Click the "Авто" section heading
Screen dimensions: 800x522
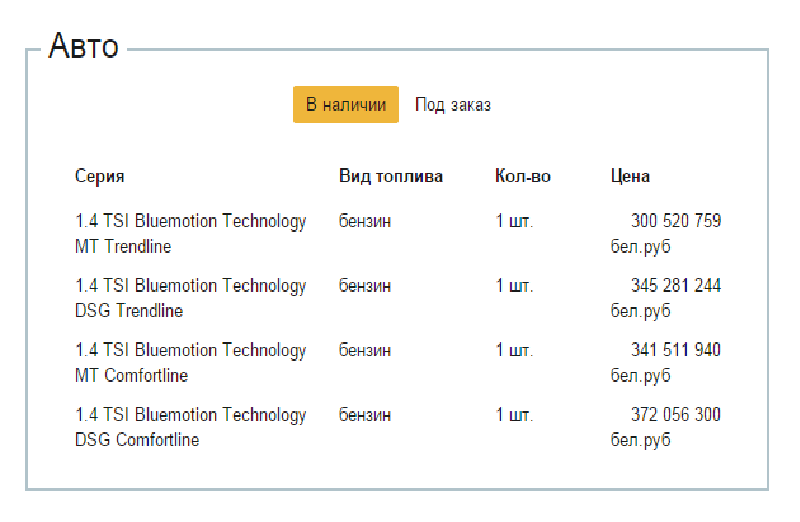pos(84,46)
